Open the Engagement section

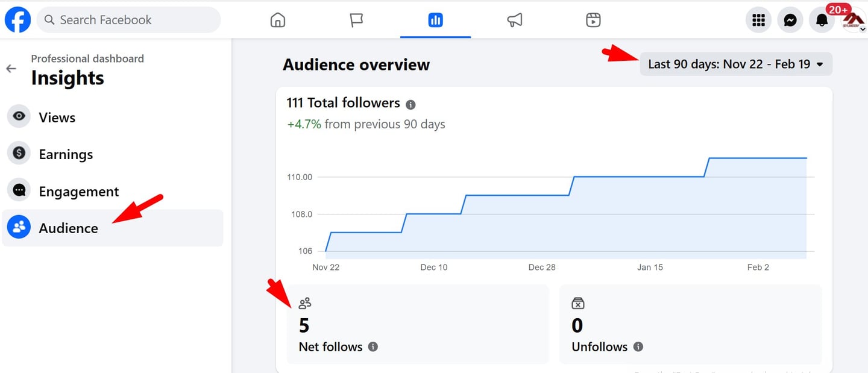(x=78, y=191)
